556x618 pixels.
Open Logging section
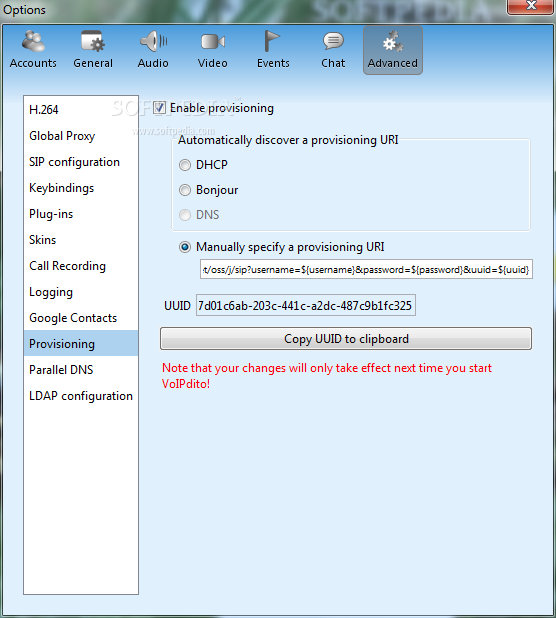click(81, 292)
